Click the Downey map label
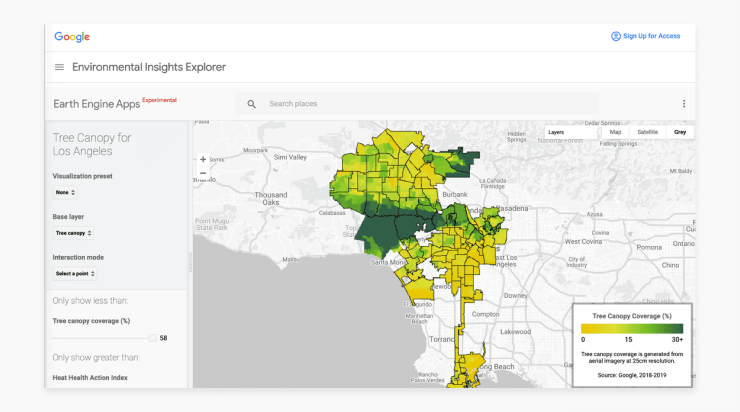Image resolution: width=740 pixels, height=412 pixels. [515, 295]
